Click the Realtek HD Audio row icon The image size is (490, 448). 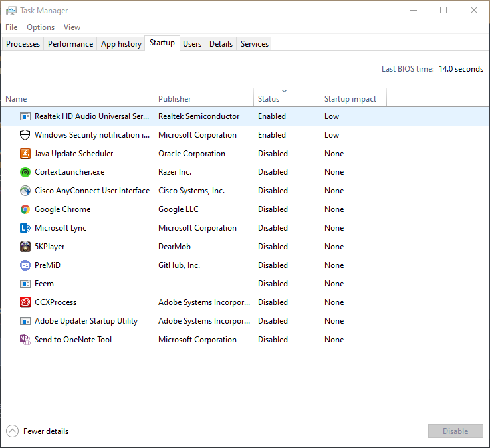pos(25,116)
